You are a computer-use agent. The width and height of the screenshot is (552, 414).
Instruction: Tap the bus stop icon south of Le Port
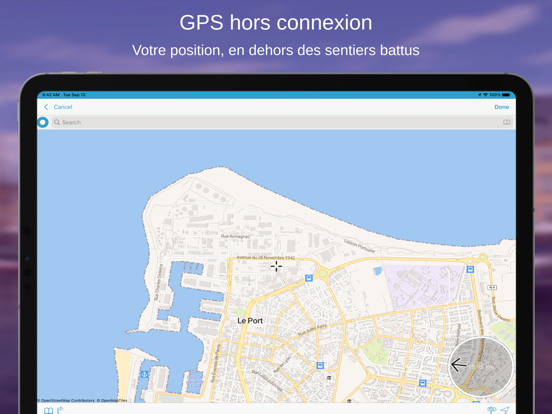click(320, 365)
